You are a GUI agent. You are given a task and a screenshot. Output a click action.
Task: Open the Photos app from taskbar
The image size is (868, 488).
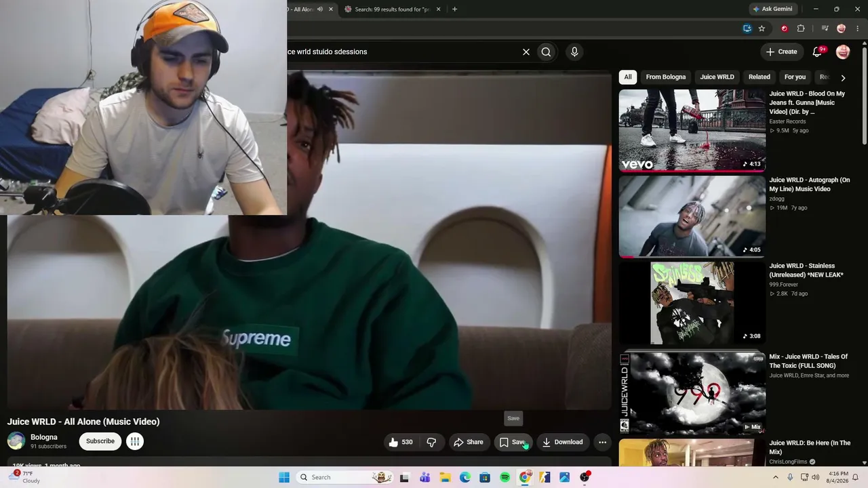[x=564, y=477]
